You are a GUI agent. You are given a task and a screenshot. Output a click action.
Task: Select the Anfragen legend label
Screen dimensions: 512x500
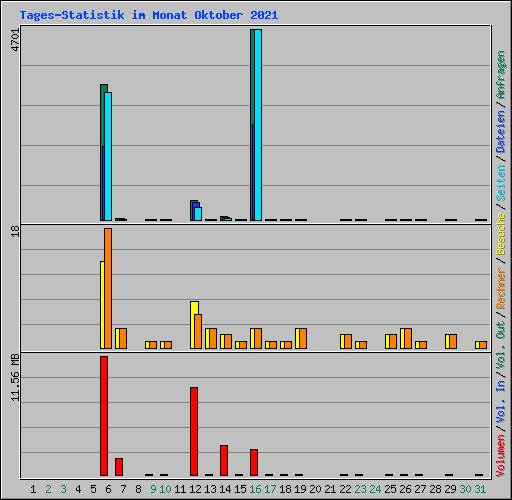501,75
